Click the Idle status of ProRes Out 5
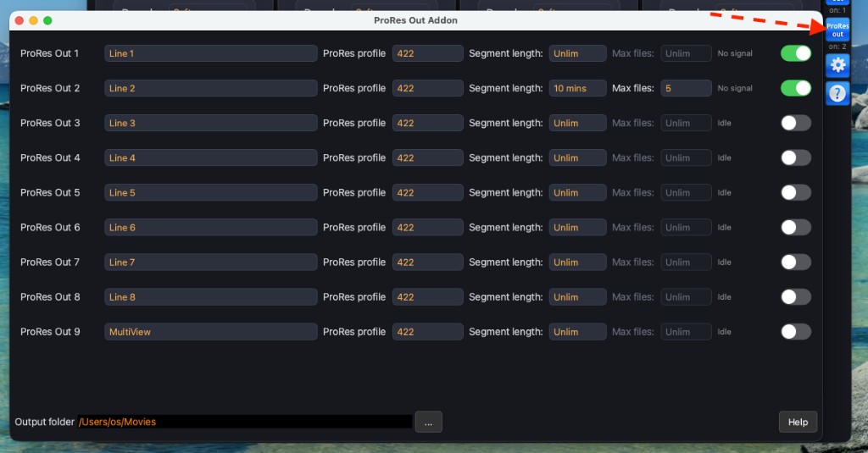This screenshot has height=453, width=868. tap(724, 192)
